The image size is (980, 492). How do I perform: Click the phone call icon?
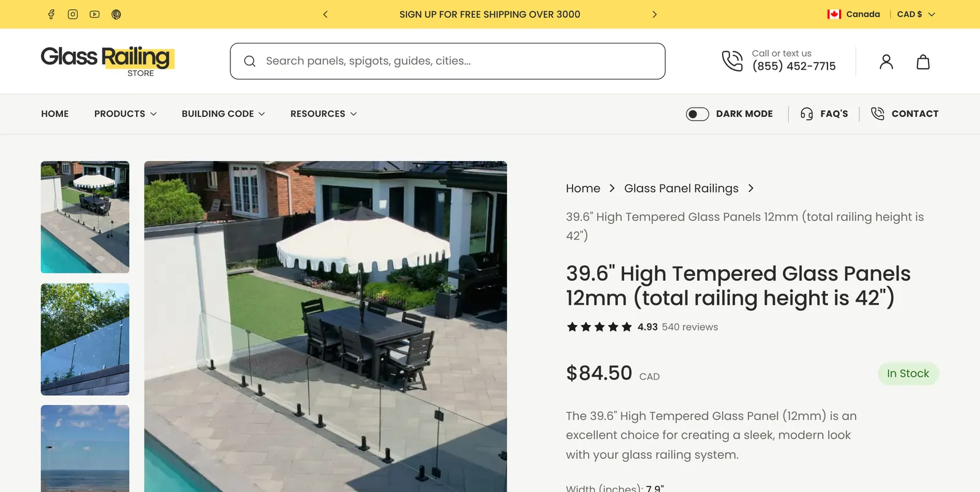coord(732,61)
